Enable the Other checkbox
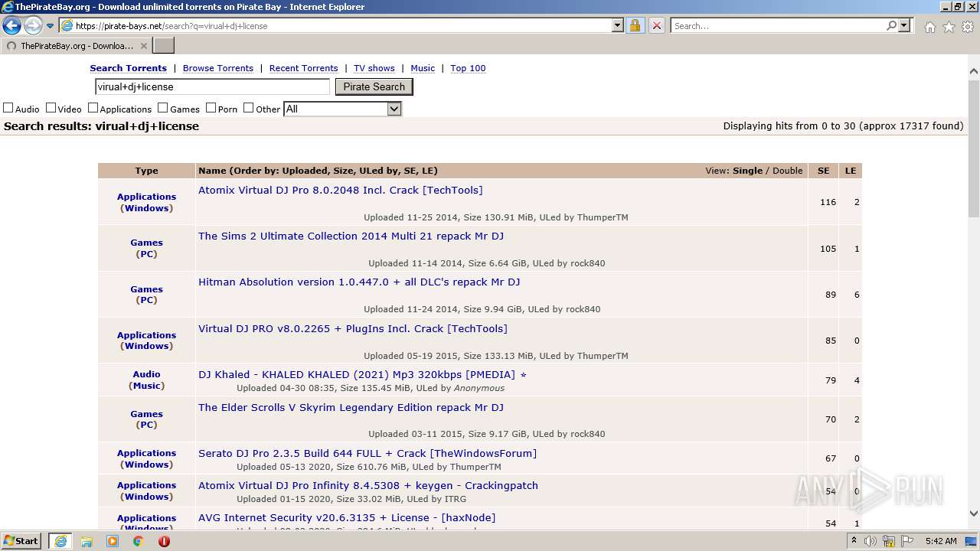This screenshot has width=980, height=551. 248,108
